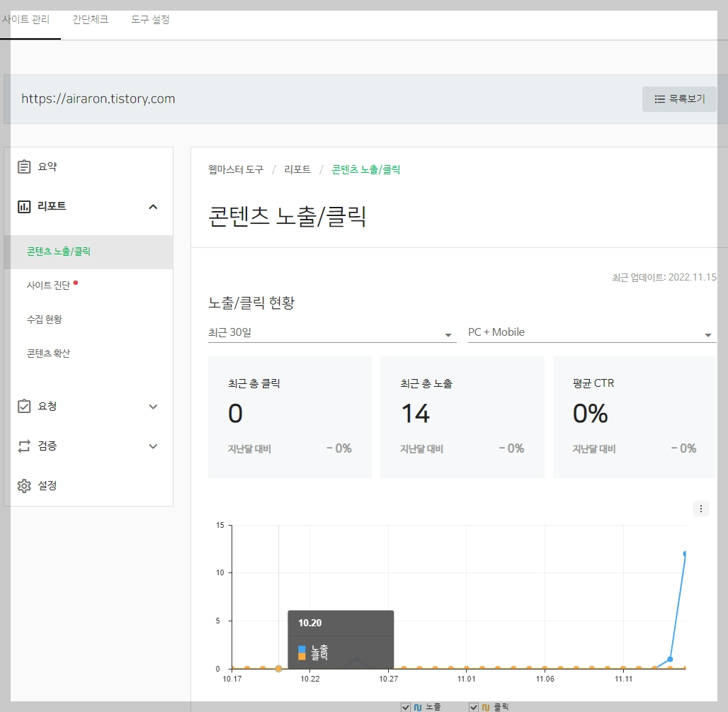The width and height of the screenshot is (728, 712).
Task: Click 콘텐츠 노출/클릭 breadcrumb
Action: click(x=365, y=169)
